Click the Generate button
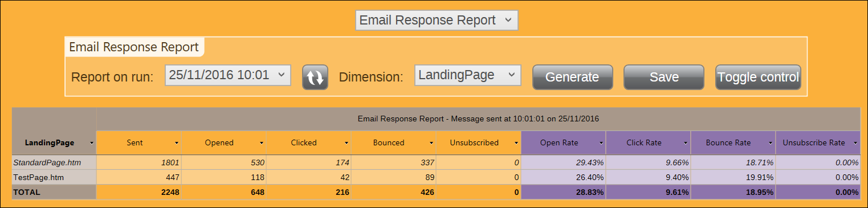The width and height of the screenshot is (868, 208). (572, 78)
